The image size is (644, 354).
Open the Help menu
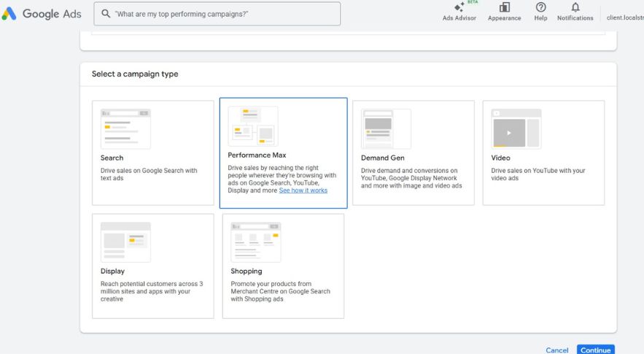tap(540, 12)
